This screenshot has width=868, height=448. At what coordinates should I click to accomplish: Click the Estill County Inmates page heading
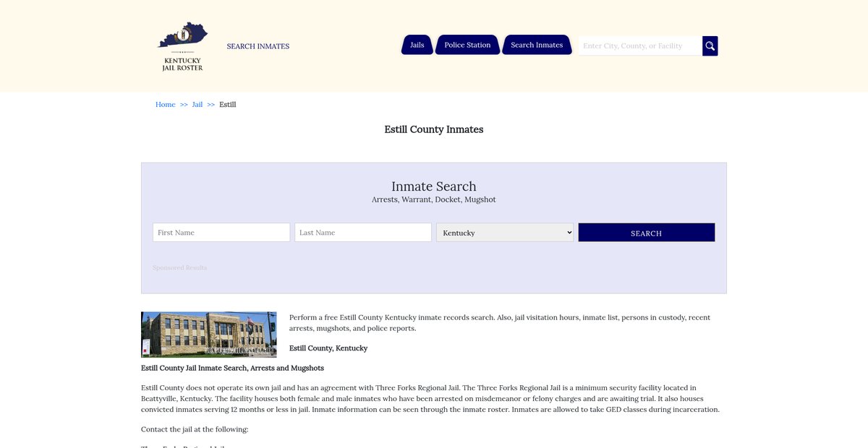(x=434, y=130)
